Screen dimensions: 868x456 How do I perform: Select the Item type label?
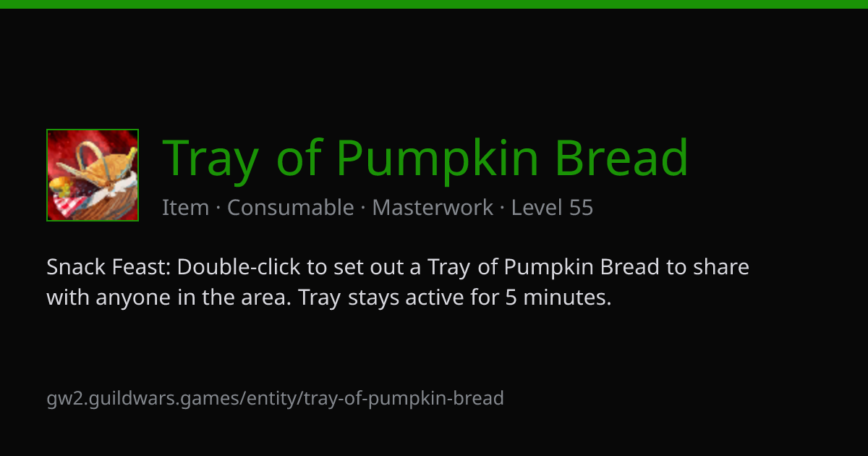[186, 208]
